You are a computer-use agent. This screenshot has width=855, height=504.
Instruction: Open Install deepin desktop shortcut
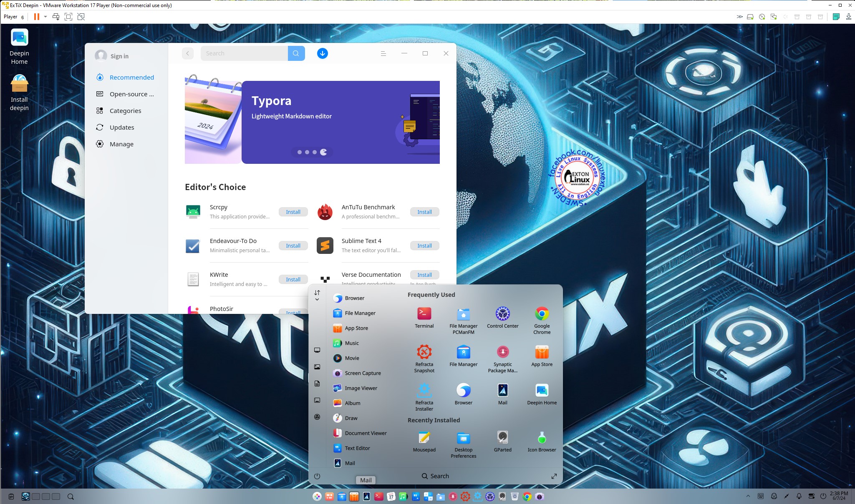pos(19,93)
